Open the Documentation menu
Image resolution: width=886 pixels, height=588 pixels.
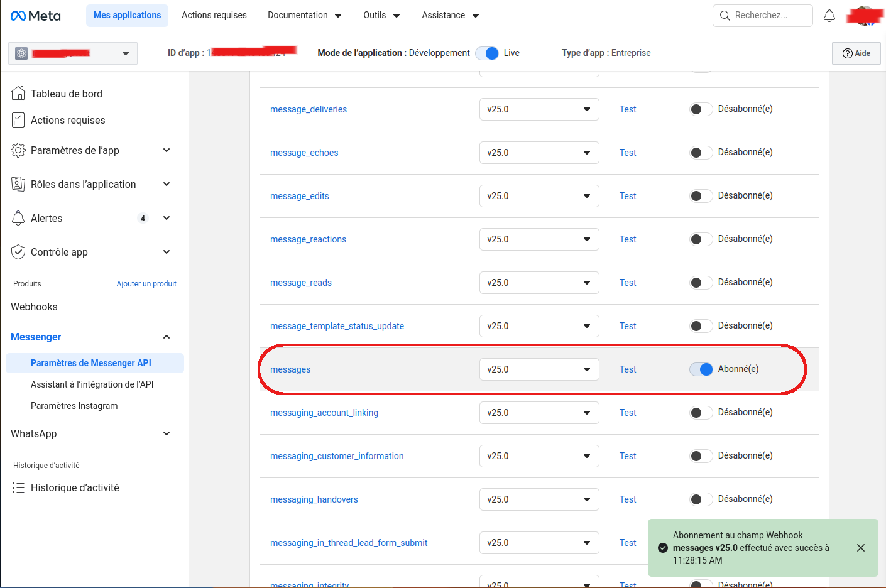[305, 15]
